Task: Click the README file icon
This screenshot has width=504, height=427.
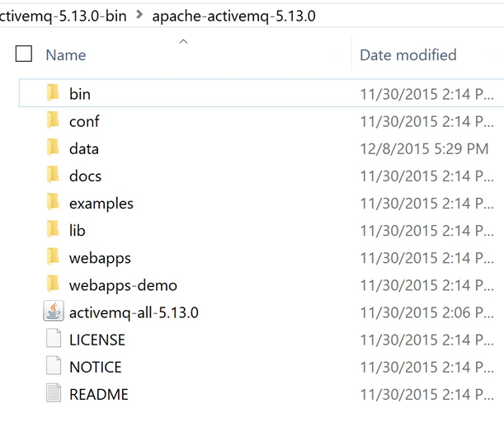Action: tap(54, 393)
